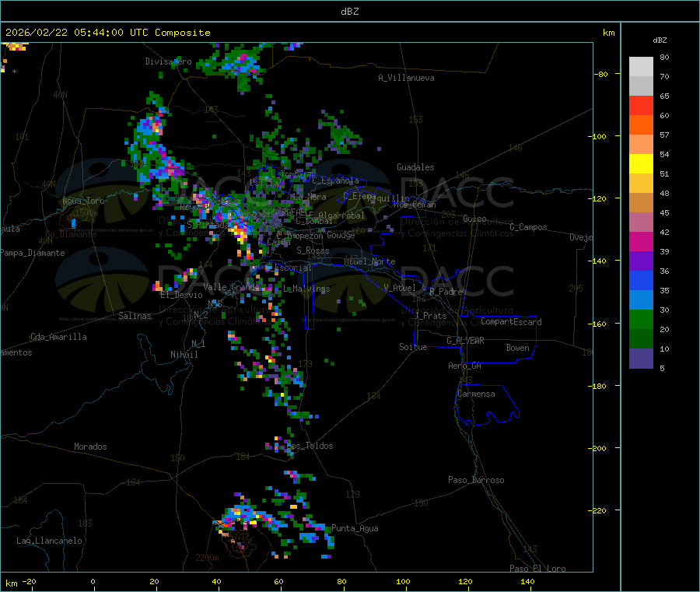Click the 'Valle_Grande' location label
This screenshot has width=700, height=592.
pyautogui.click(x=231, y=287)
